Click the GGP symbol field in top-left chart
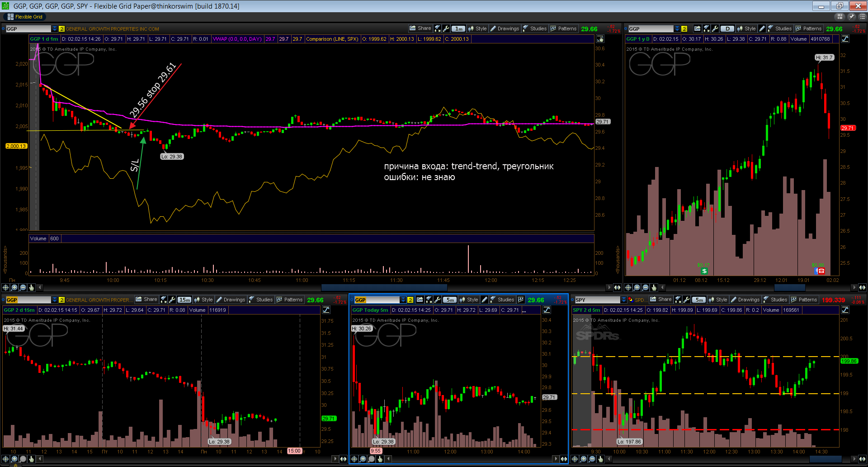Screen dimensions: 868x467 (x=28, y=29)
